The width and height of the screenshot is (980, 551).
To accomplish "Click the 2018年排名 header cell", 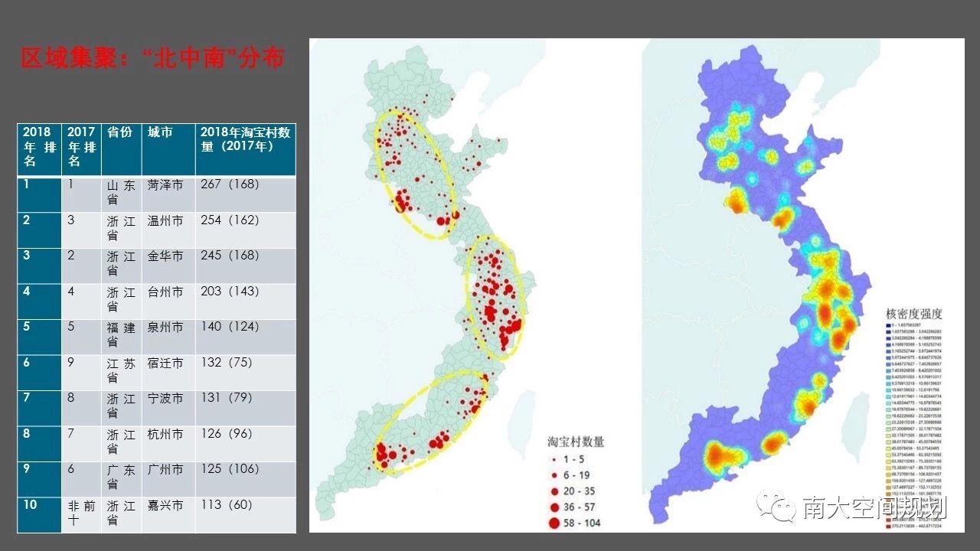I will tap(39, 150).
